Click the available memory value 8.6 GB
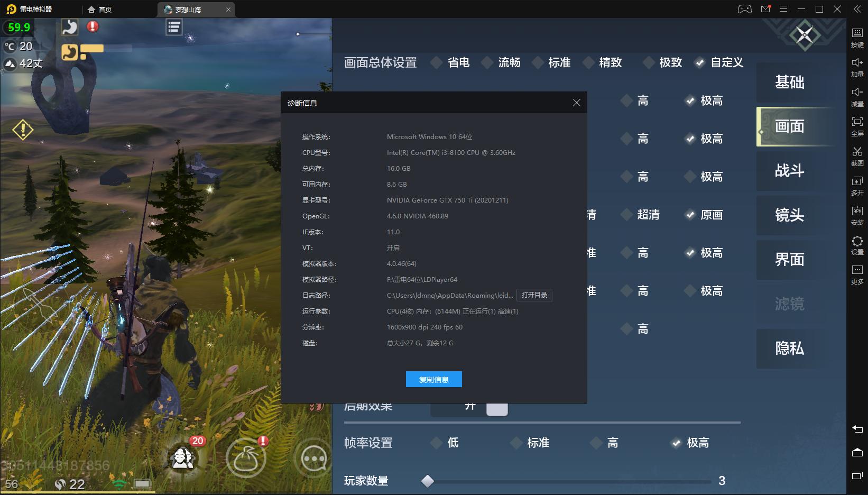Image resolution: width=868 pixels, height=495 pixels. pyautogui.click(x=397, y=185)
